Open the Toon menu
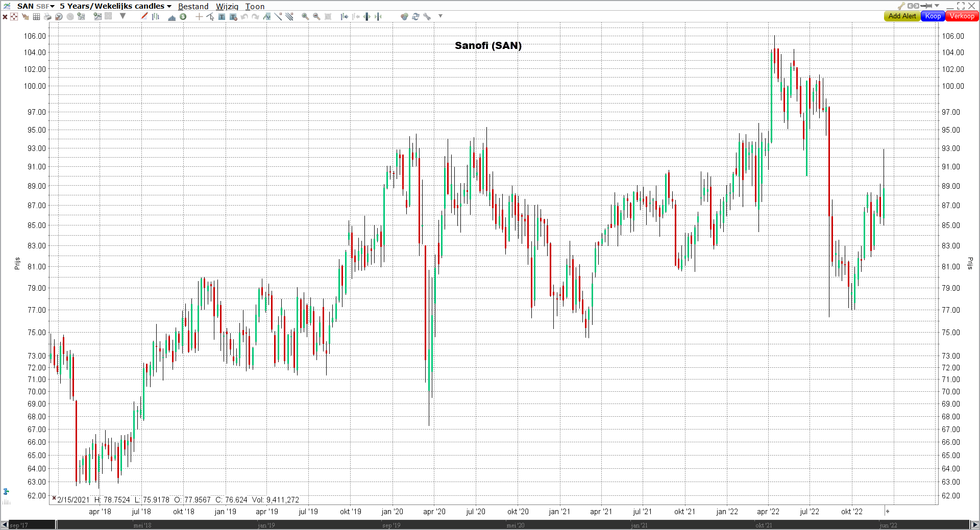The height and width of the screenshot is (530, 980). [x=255, y=7]
